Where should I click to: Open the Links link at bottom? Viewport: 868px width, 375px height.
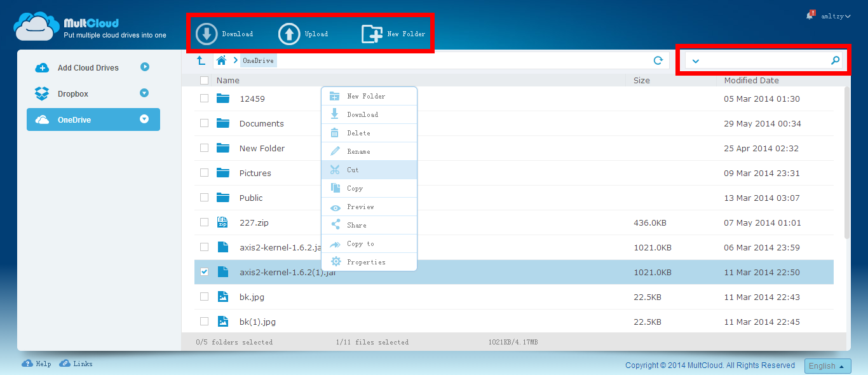click(x=83, y=364)
